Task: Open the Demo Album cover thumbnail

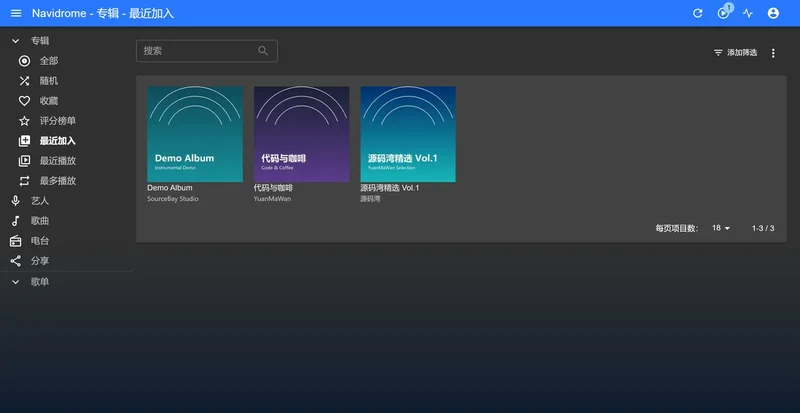Action: coord(195,134)
